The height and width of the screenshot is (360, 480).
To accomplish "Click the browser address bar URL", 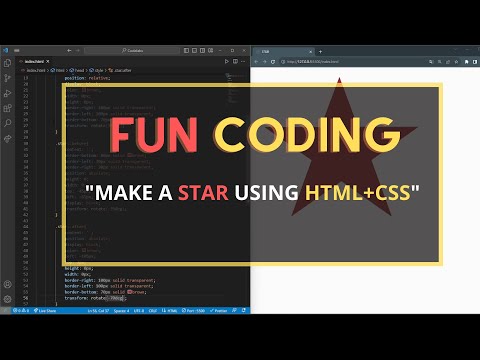I will [313, 62].
